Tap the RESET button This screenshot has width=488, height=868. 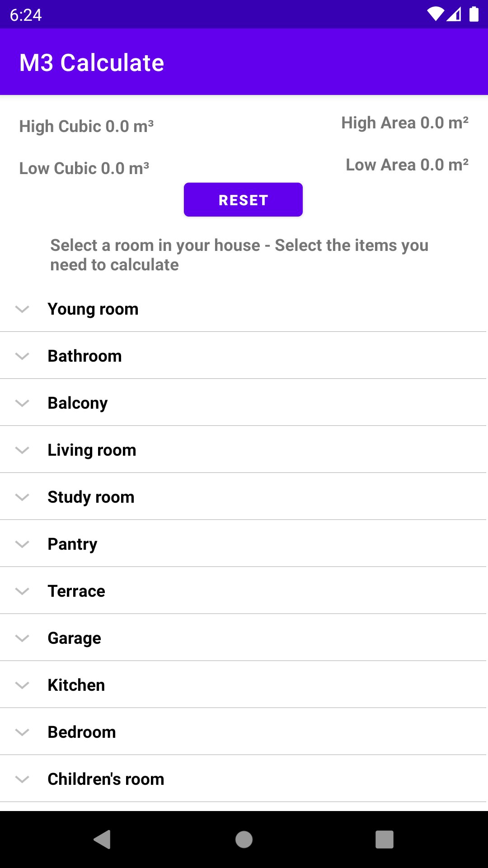(x=243, y=200)
